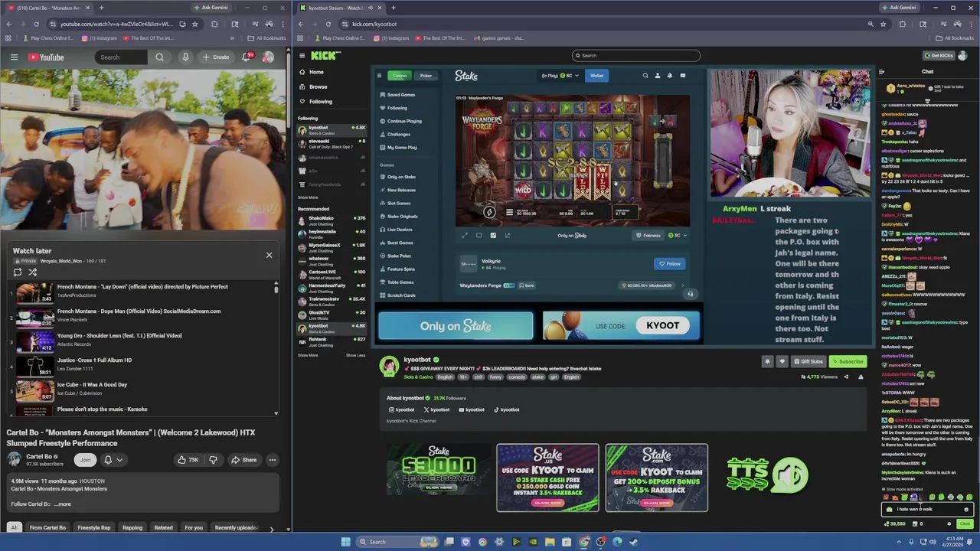This screenshot has width=980, height=551.
Task: Show next chips with right arrow
Action: tap(271, 528)
